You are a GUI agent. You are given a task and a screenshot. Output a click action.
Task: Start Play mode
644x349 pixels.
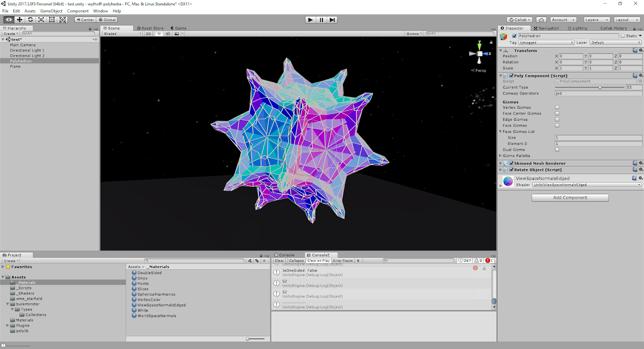310,20
